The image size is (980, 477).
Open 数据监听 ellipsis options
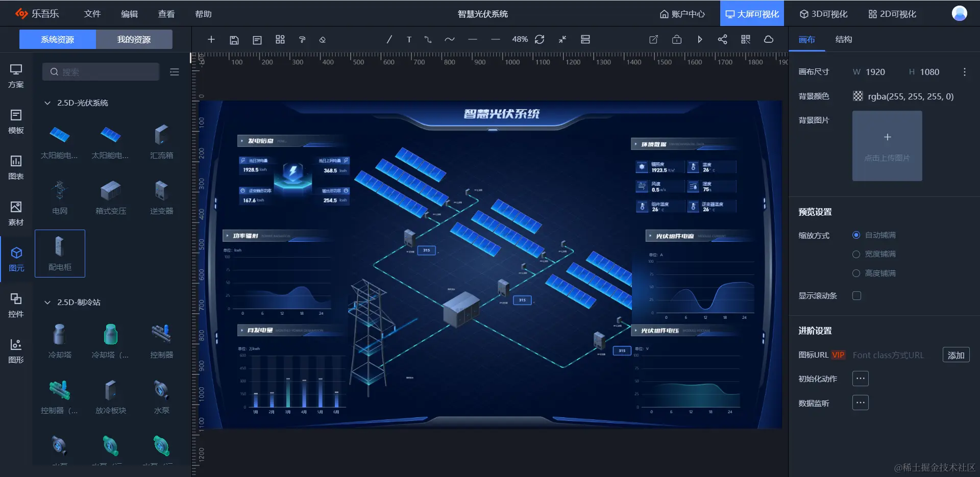861,403
